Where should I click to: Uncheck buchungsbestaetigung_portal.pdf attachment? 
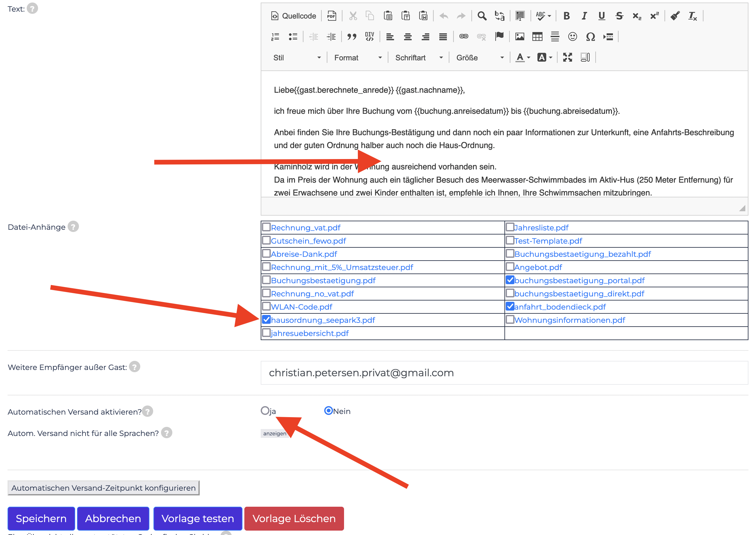tap(510, 280)
